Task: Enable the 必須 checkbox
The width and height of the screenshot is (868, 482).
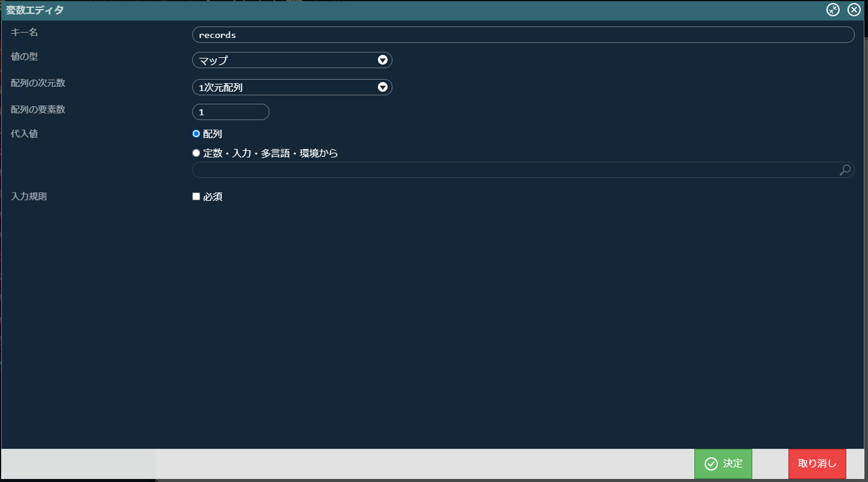Action: (x=196, y=197)
